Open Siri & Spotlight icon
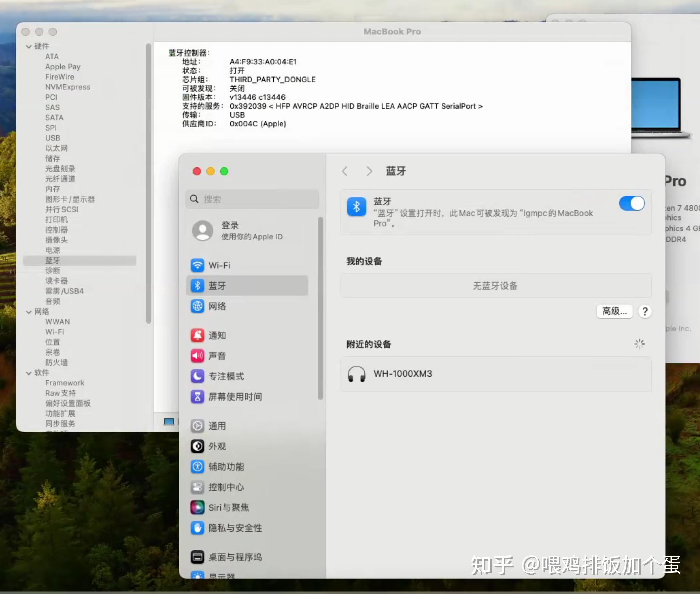This screenshot has width=700, height=594. pos(197,508)
